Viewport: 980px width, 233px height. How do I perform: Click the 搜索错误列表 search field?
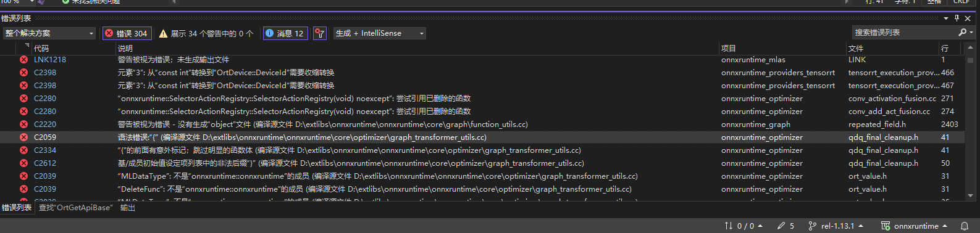[903, 32]
